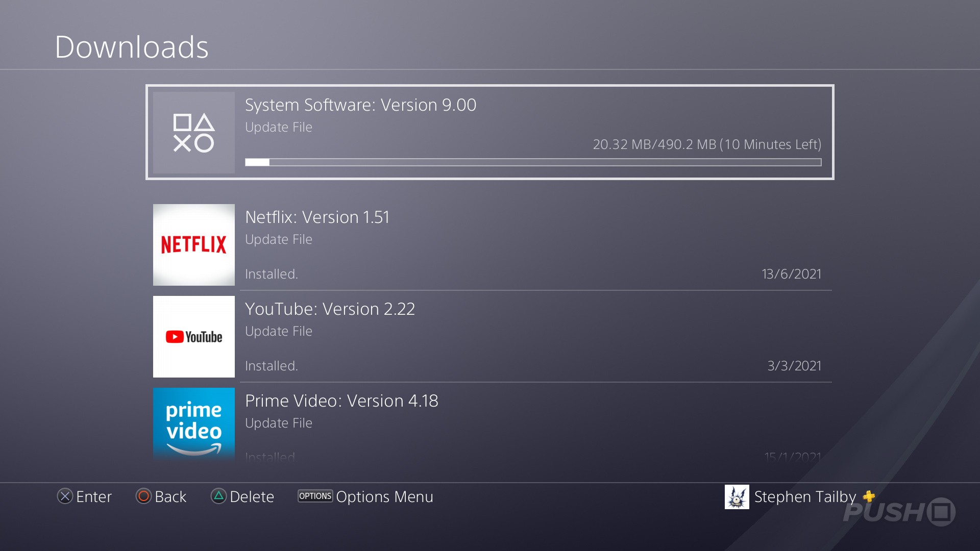Click the PlayStation shapes system software icon
980x551 pixels.
pos(193,133)
